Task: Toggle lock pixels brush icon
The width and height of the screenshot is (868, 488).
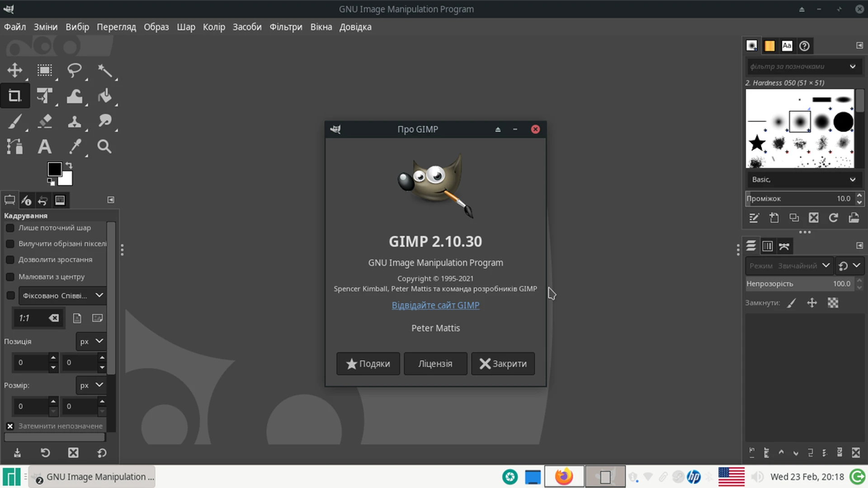Action: pos(791,303)
